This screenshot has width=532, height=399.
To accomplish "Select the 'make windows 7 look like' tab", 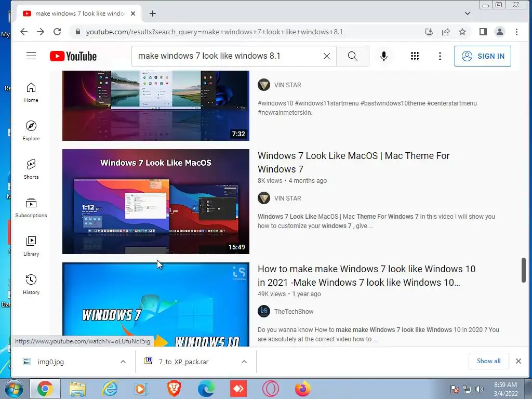I will pos(79,14).
